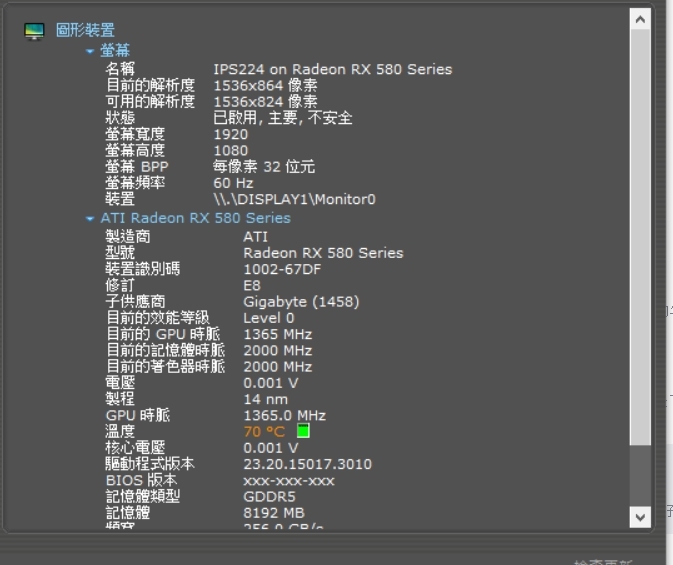This screenshot has width=673, height=565.
Task: Select the 1365 MHz current GPU clock
Action: [x=278, y=334]
